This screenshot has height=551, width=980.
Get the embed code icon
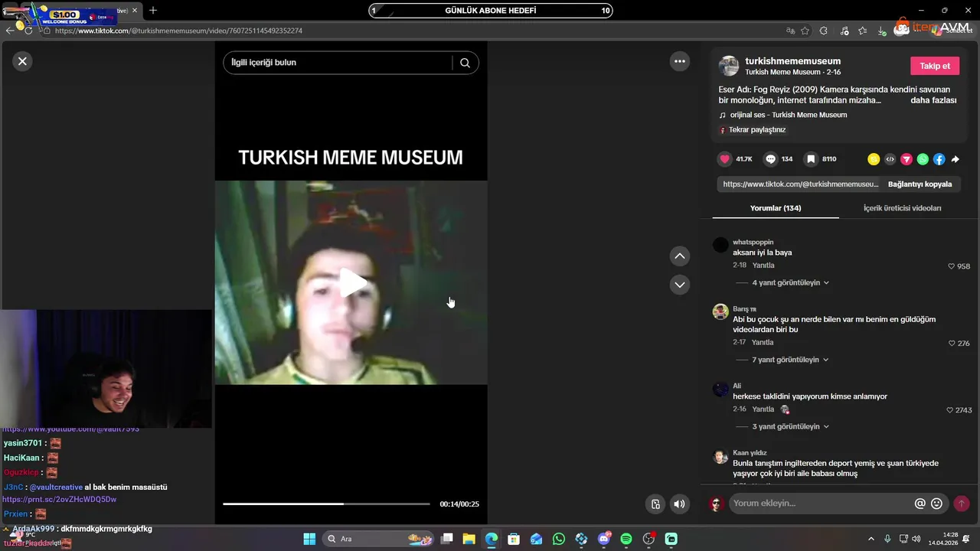[x=890, y=159]
